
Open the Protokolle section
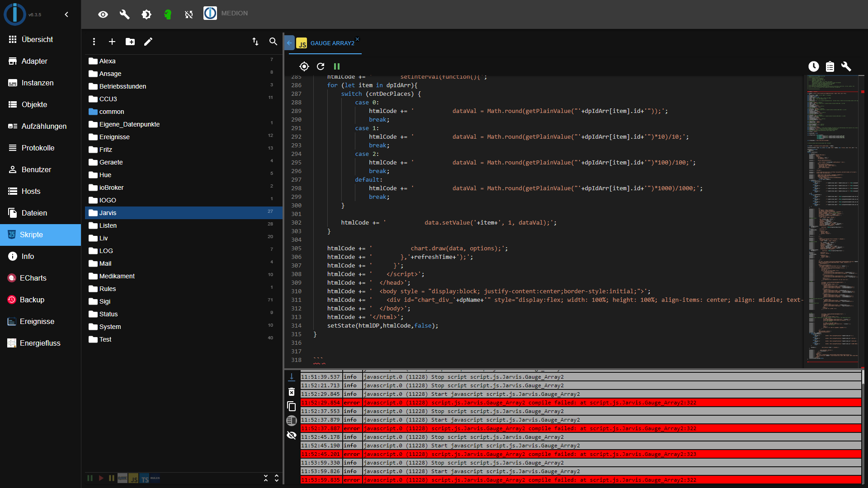coord(41,148)
